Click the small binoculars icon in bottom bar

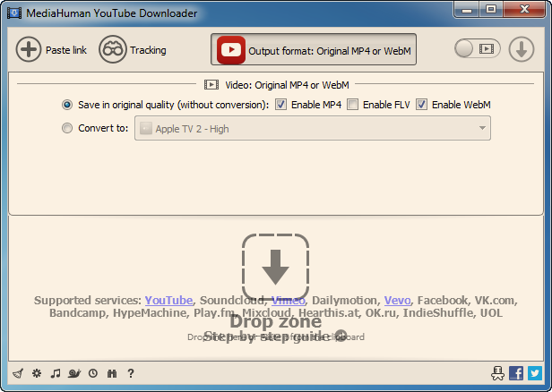112,373
